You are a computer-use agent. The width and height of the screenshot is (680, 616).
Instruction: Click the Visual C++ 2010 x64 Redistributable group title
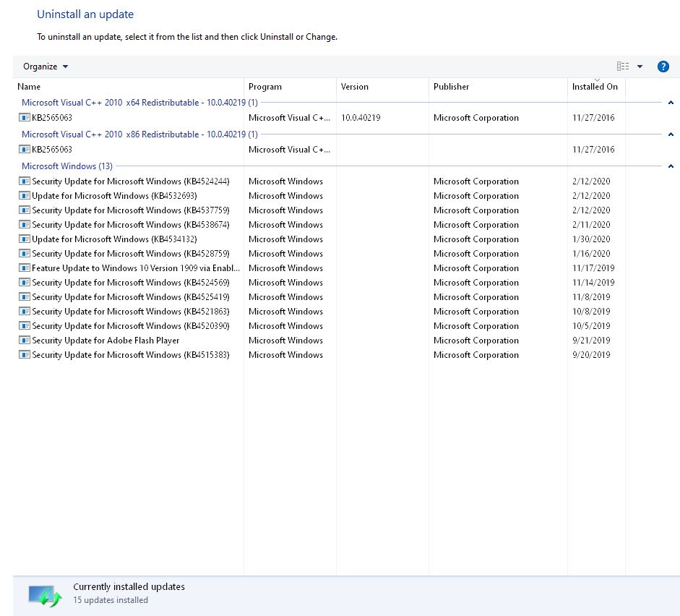(139, 103)
